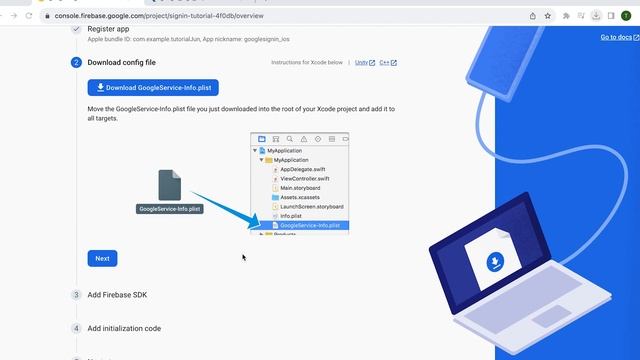
Task: Open the C++ instructions link
Action: (388, 62)
